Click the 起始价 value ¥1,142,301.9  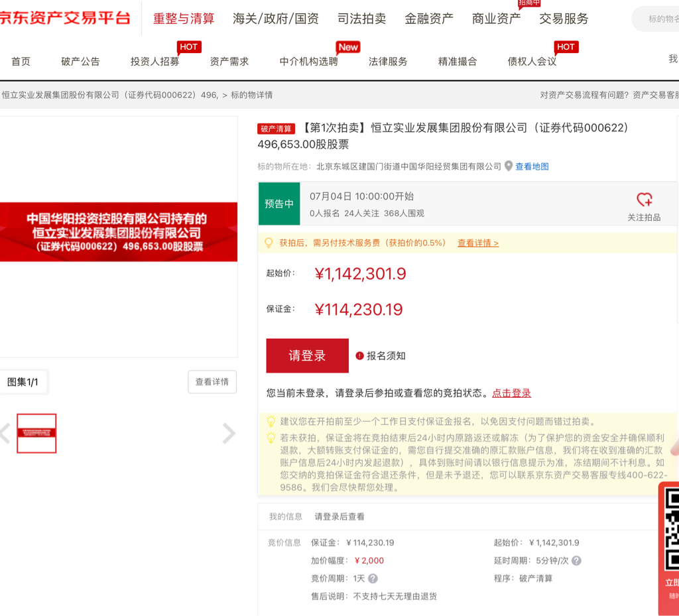pos(360,274)
